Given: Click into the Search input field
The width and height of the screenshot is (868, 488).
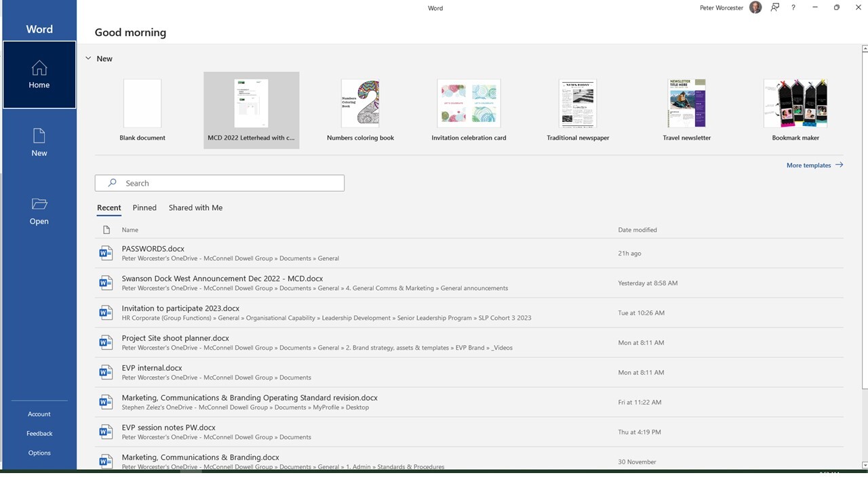Looking at the screenshot, I should [x=220, y=183].
